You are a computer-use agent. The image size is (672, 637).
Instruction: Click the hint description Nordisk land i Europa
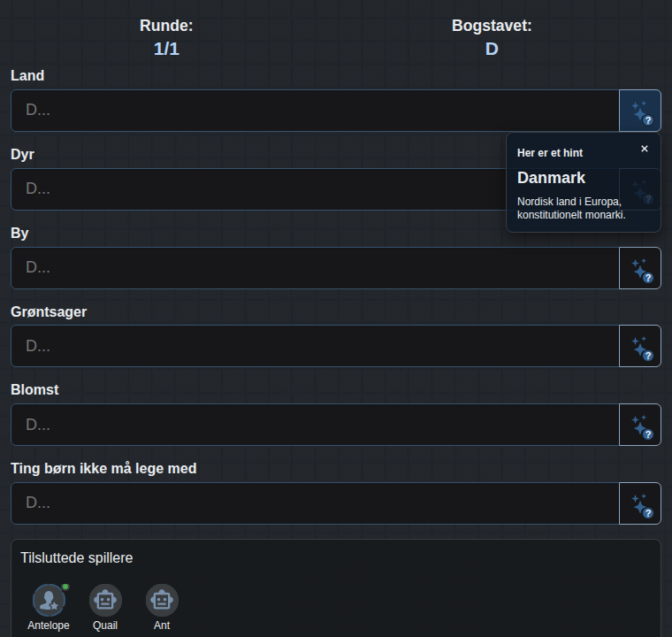[x=571, y=208]
